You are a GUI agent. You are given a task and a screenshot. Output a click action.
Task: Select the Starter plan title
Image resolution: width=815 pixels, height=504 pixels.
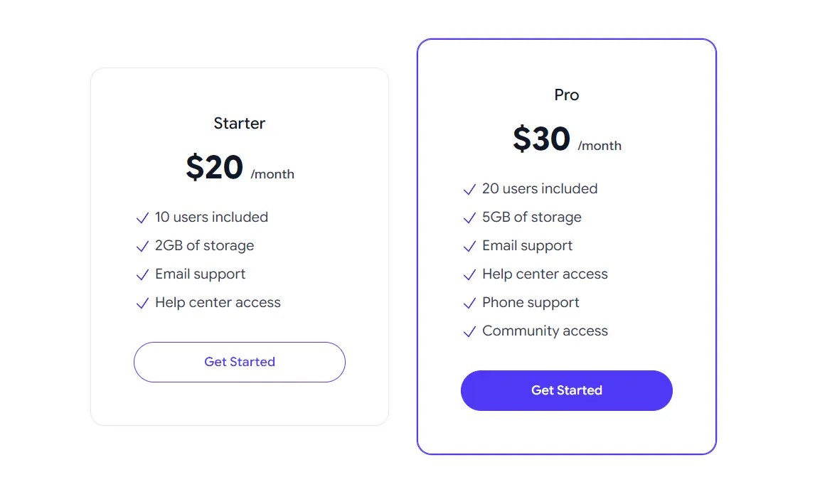(240, 123)
